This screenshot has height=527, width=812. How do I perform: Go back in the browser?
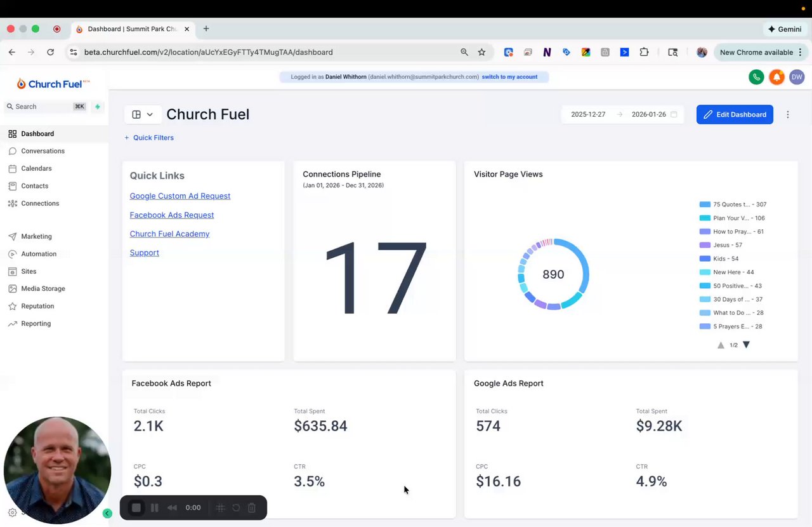(11, 52)
